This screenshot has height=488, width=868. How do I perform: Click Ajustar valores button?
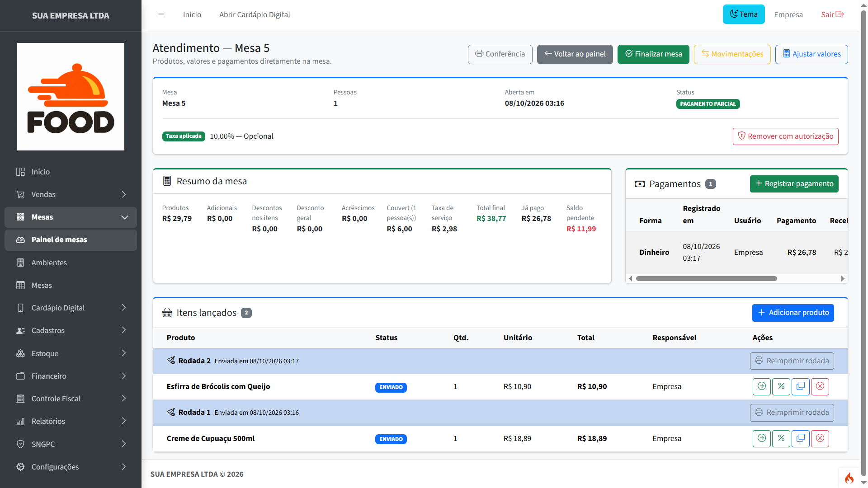click(811, 54)
